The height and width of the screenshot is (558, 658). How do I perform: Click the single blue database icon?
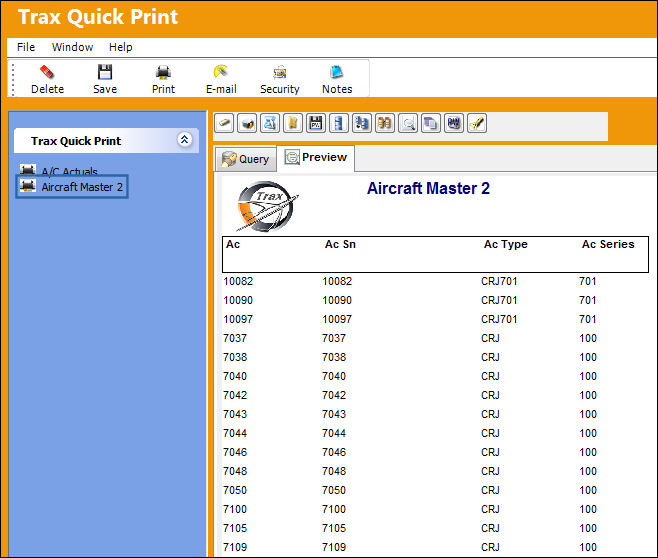tap(339, 123)
